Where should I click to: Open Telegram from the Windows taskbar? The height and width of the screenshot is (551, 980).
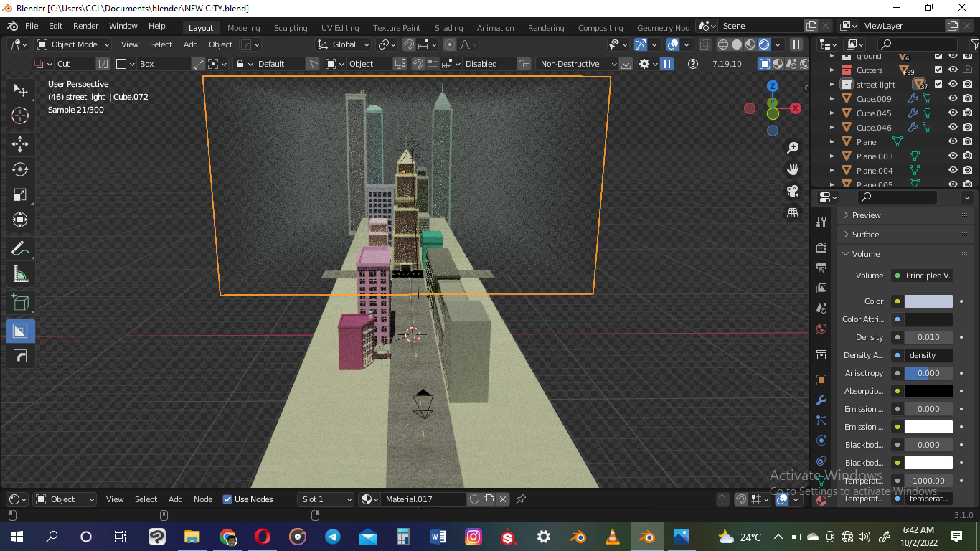tap(333, 537)
